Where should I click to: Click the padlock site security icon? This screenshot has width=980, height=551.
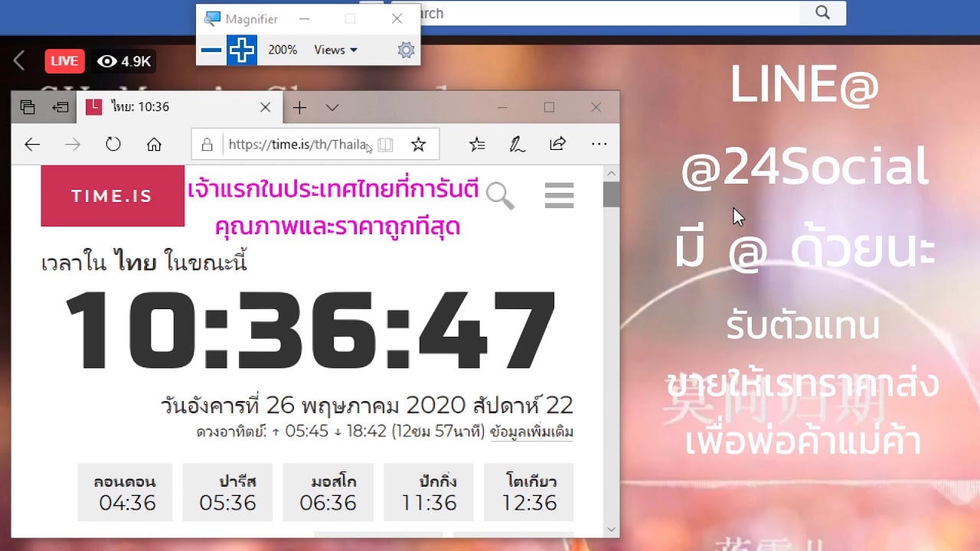pyautogui.click(x=207, y=144)
